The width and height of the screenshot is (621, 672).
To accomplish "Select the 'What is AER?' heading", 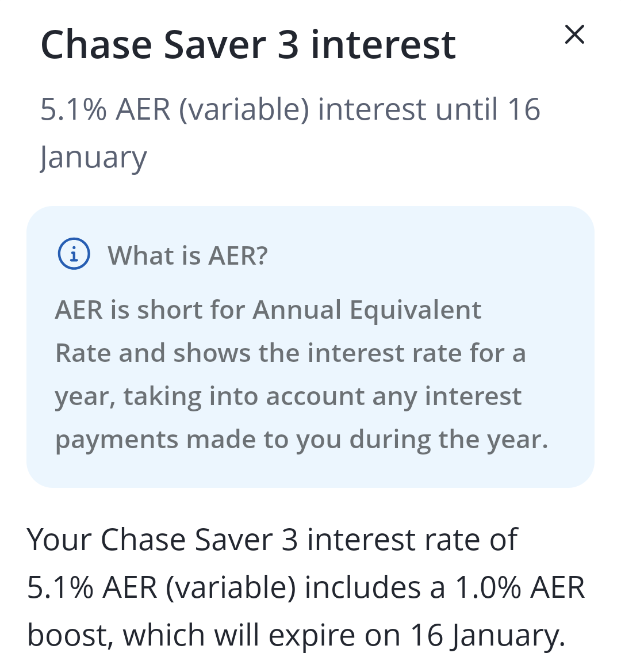I will point(187,255).
